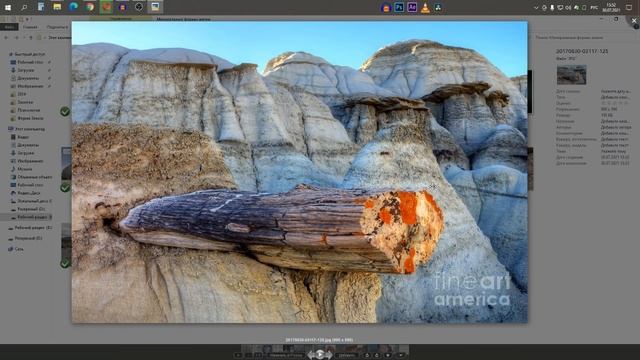Open the Файл tab in Explorer
Screen dimensions: 640x360
click(x=9, y=27)
